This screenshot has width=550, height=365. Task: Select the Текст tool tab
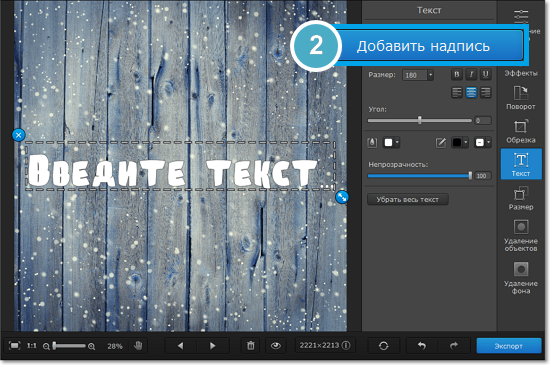point(521,164)
